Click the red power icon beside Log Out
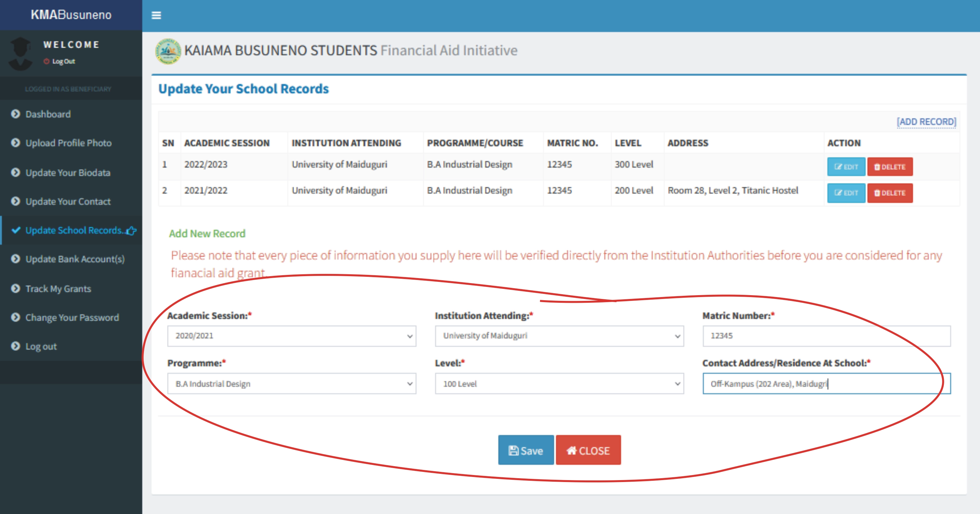Image resolution: width=980 pixels, height=514 pixels. point(46,61)
